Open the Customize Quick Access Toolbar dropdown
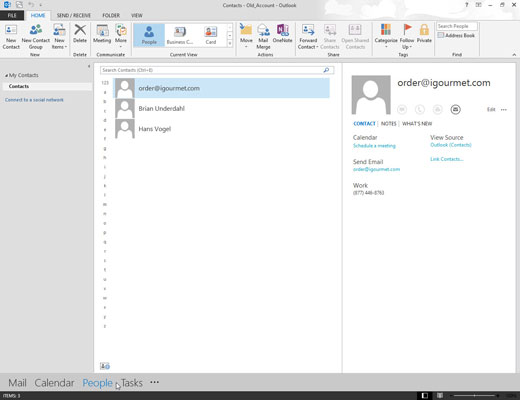520x400 pixels. coord(41,5)
